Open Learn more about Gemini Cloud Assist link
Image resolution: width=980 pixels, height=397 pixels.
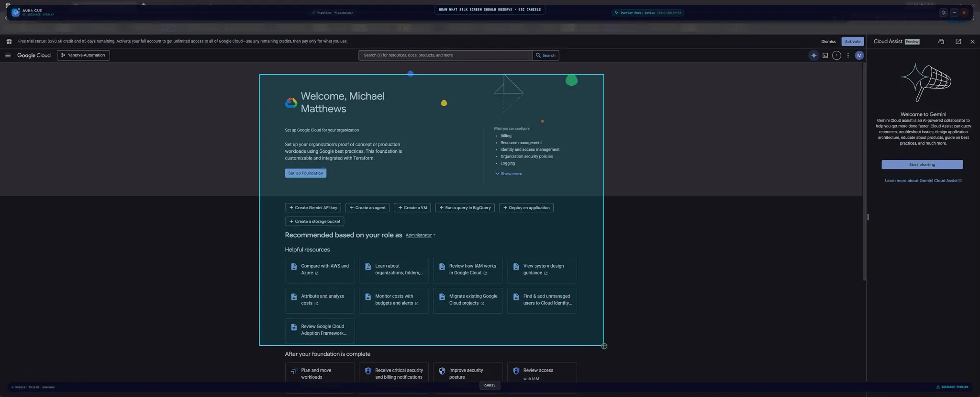click(923, 181)
